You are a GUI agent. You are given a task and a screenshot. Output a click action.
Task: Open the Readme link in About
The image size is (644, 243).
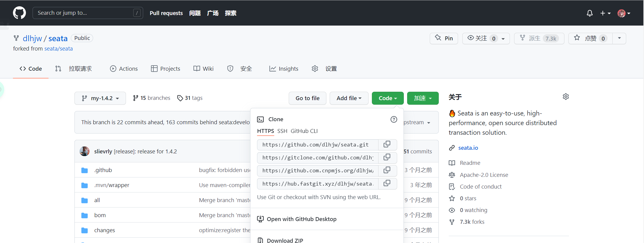click(x=470, y=163)
